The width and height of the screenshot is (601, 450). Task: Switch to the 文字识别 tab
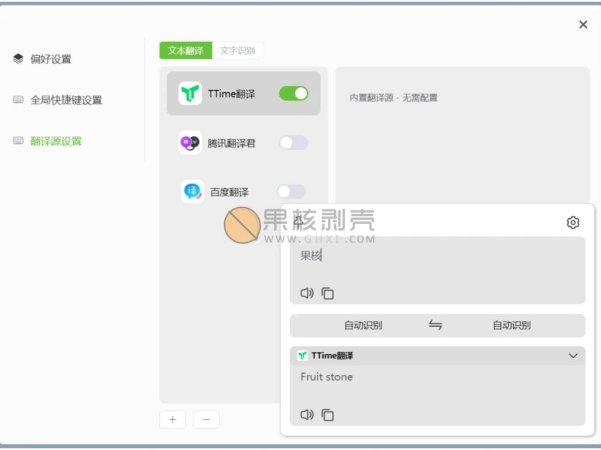[238, 50]
